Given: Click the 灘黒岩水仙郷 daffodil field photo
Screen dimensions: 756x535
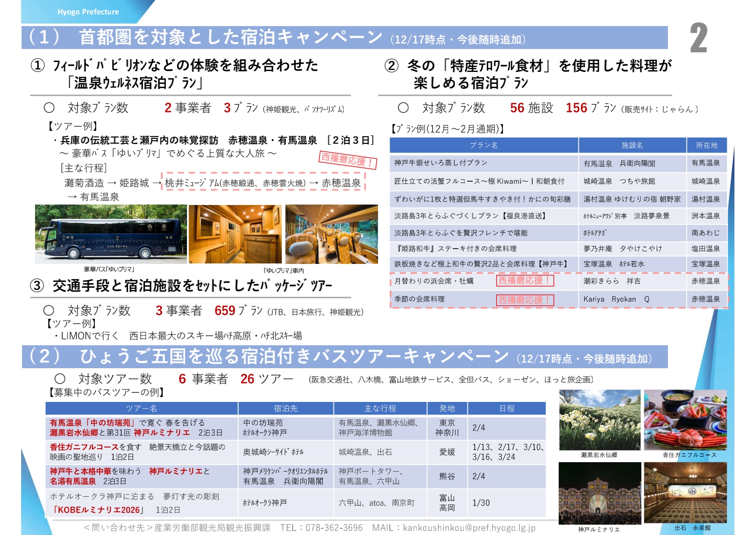Looking at the screenshot, I should pyautogui.click(x=600, y=420).
